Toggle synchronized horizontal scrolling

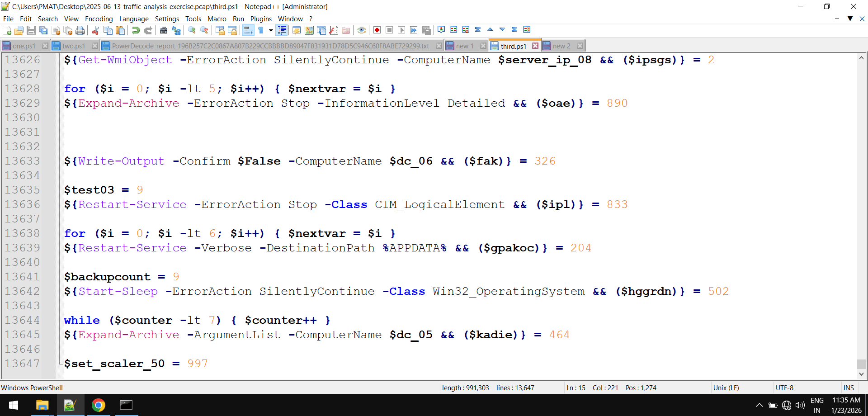pyautogui.click(x=232, y=30)
